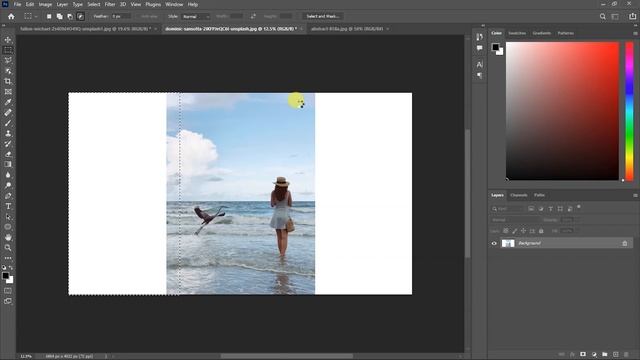Image resolution: width=640 pixels, height=360 pixels.
Task: Open the Select menu
Action: [93, 4]
